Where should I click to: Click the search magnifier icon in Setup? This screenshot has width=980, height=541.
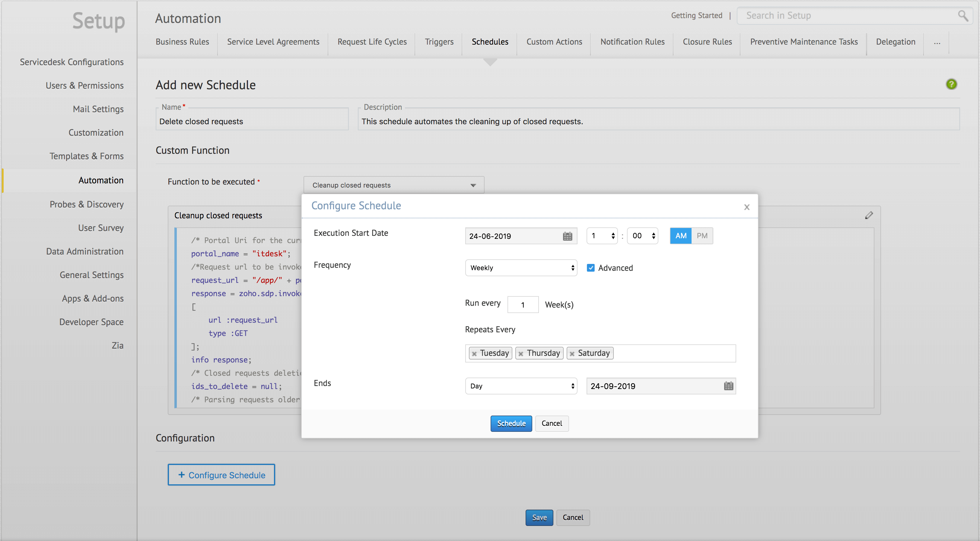[963, 16]
